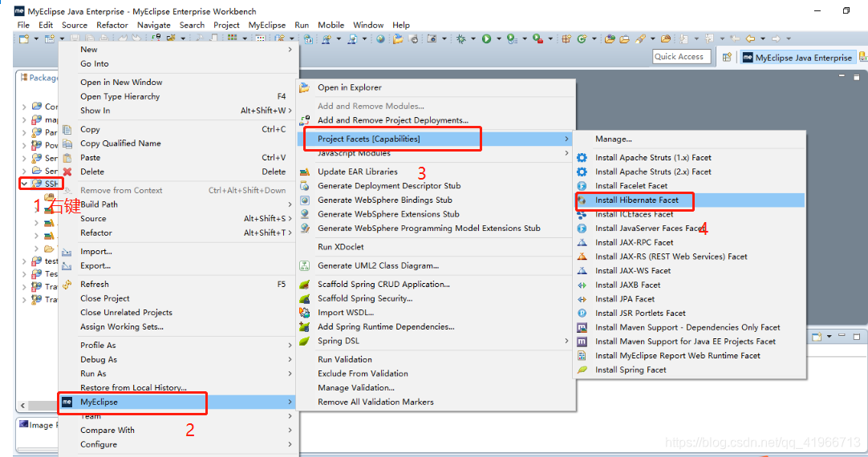Maximize the bottom view panel
Viewport: 868px width, 457px height.
(x=857, y=337)
